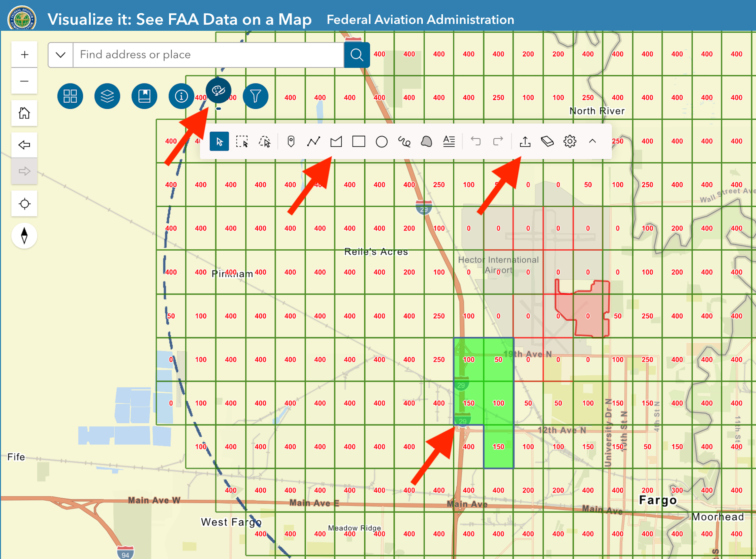The image size is (756, 559).
Task: Open the export/upload drawing icon
Action: click(525, 141)
